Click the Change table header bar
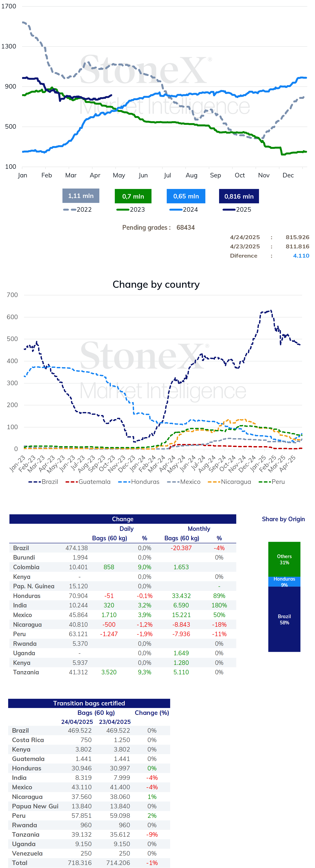The image size is (315, 868). pyautogui.click(x=123, y=519)
